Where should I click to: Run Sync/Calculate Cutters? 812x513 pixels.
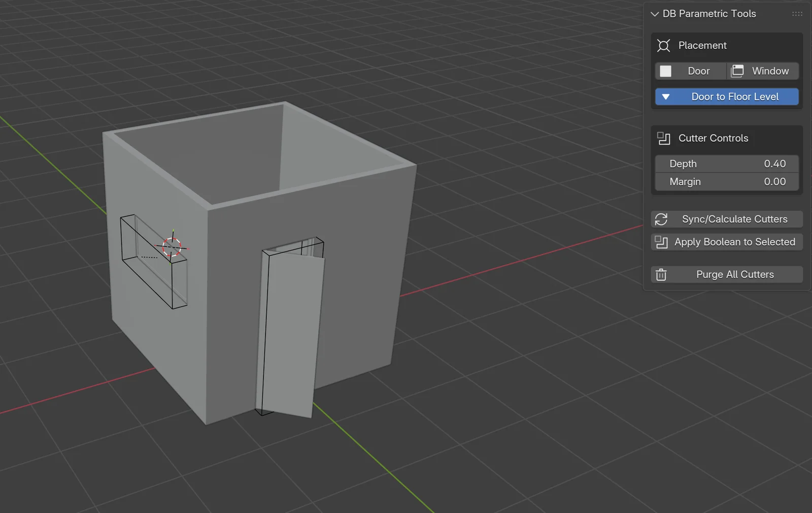coord(727,219)
